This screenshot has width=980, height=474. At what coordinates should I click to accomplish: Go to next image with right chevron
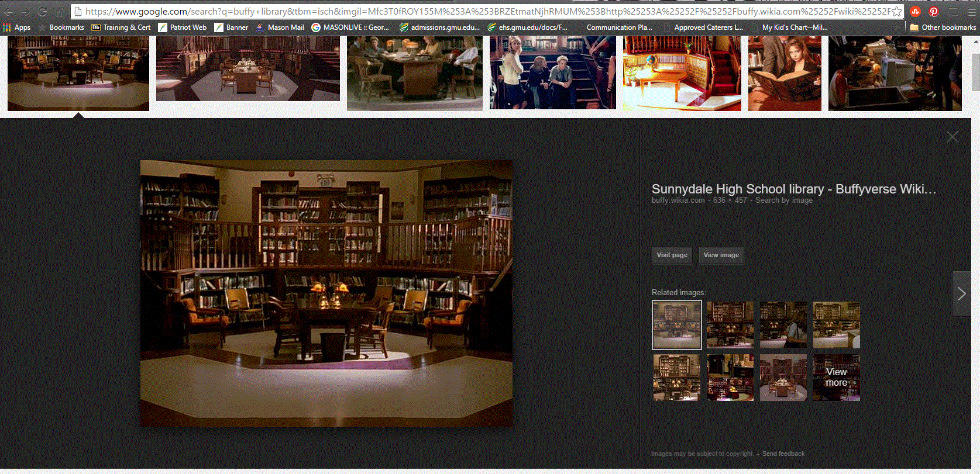(961, 294)
